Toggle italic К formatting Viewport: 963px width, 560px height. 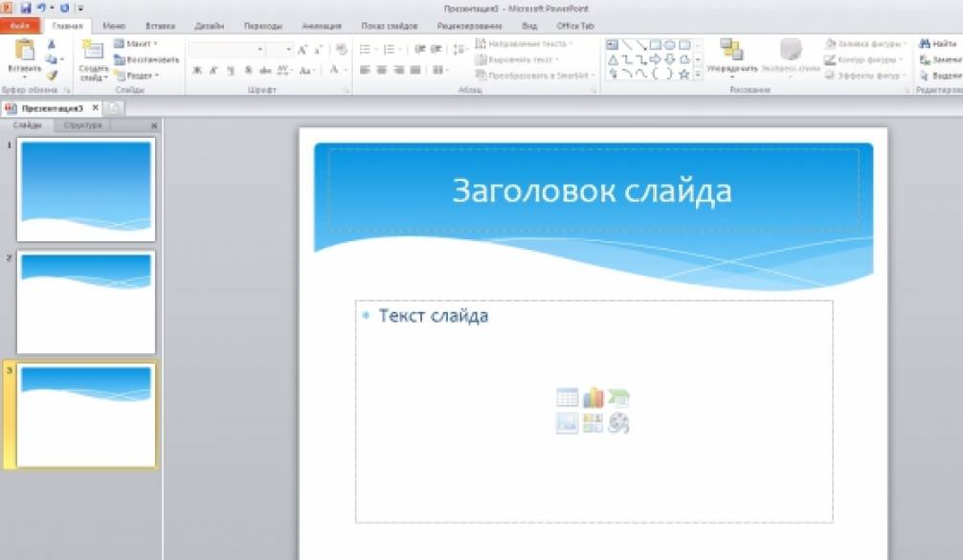[x=213, y=70]
